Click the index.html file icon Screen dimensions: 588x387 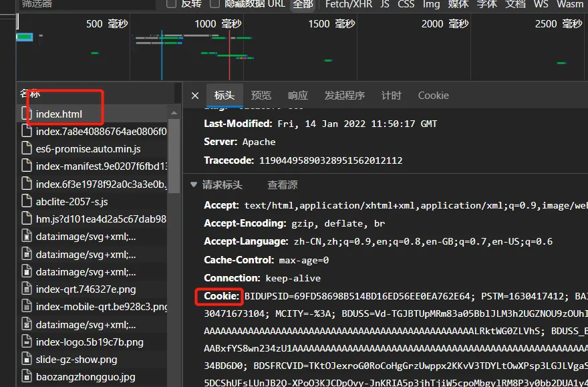point(27,114)
